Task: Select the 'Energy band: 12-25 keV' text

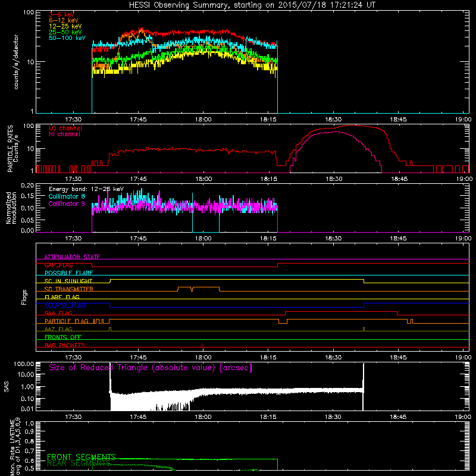Action: click(86, 189)
